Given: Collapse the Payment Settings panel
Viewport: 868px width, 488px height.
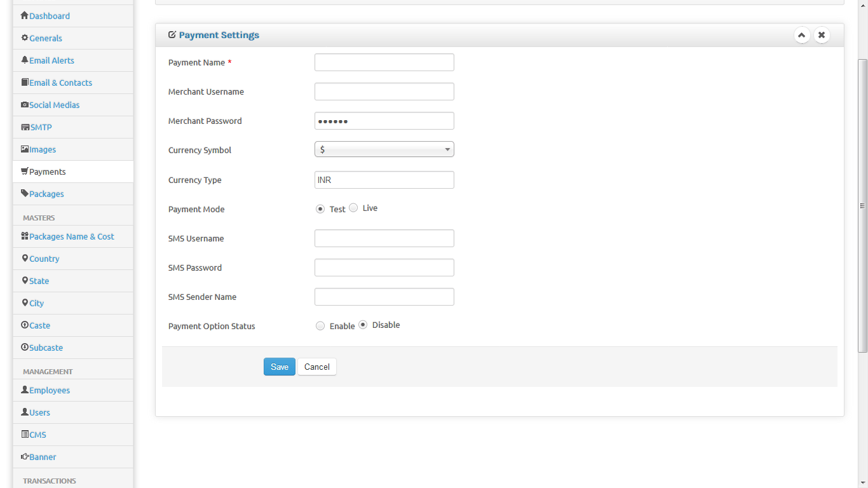Looking at the screenshot, I should [x=802, y=35].
